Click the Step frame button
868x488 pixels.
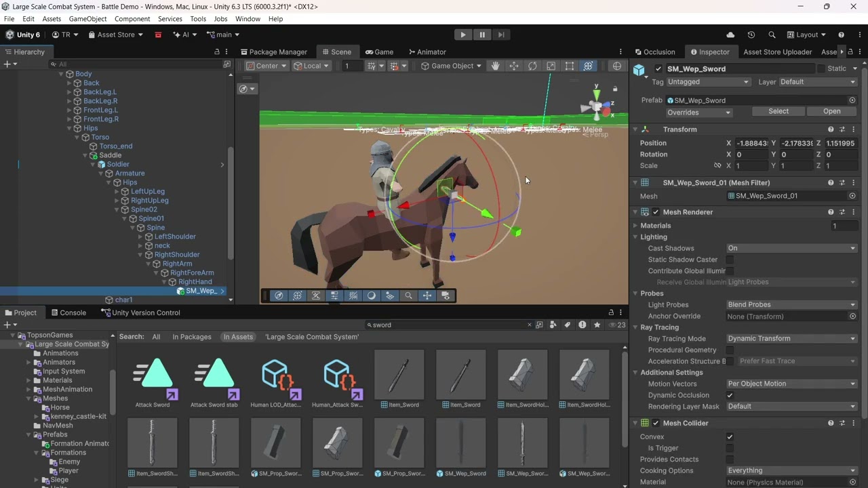(501, 35)
